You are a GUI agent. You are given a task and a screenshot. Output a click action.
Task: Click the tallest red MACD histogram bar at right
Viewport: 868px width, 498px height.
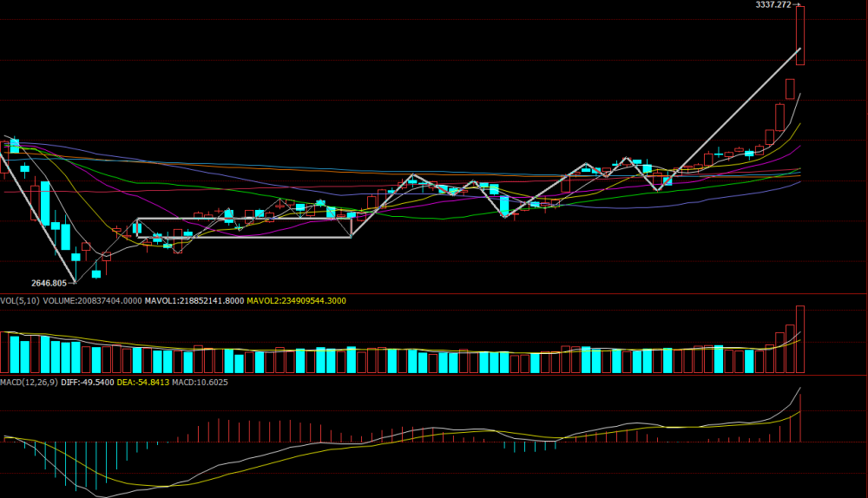coord(800,418)
